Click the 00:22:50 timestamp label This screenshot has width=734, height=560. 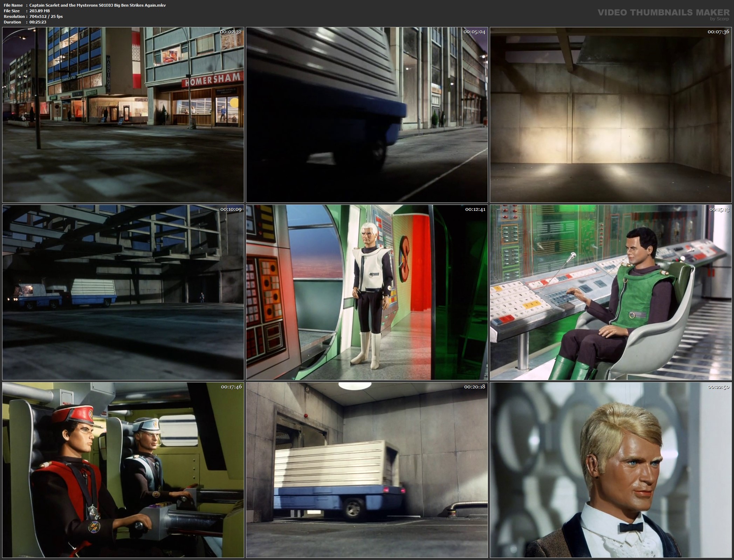tap(718, 387)
